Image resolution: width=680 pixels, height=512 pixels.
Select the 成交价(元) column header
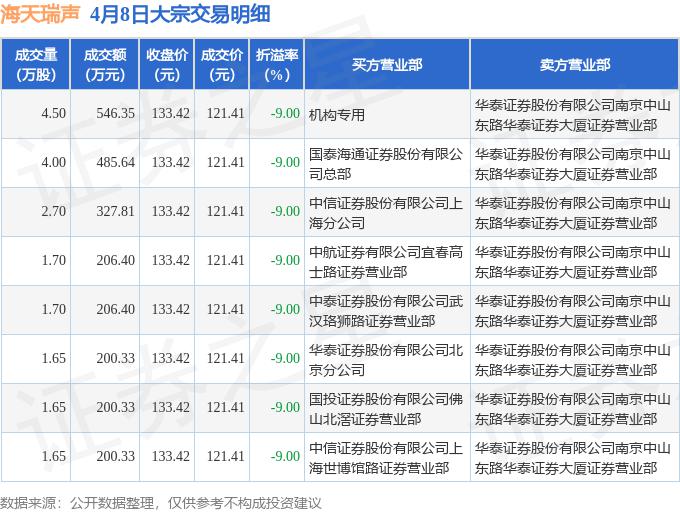pos(222,65)
